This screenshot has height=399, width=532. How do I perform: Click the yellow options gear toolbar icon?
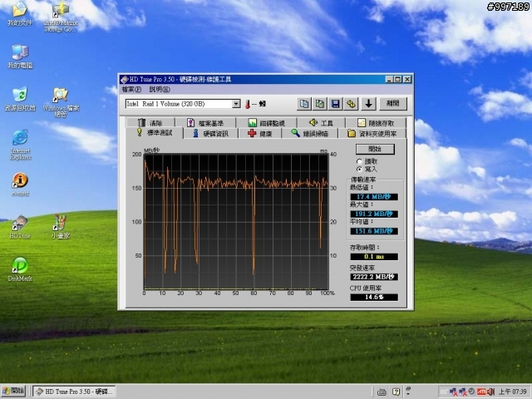point(351,104)
